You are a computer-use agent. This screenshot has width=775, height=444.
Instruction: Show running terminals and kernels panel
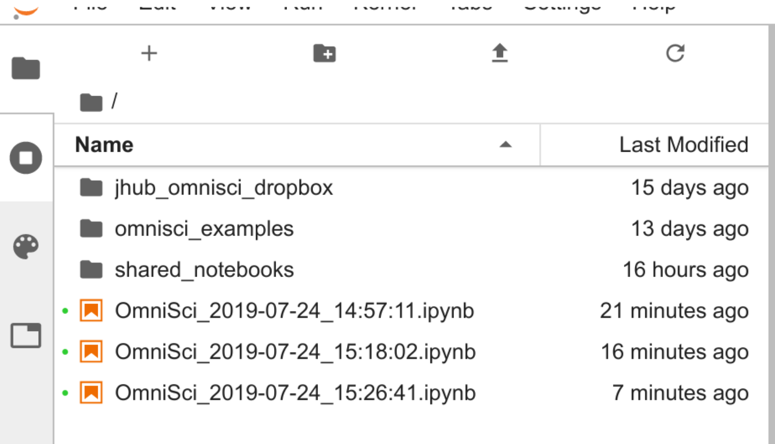[26, 158]
